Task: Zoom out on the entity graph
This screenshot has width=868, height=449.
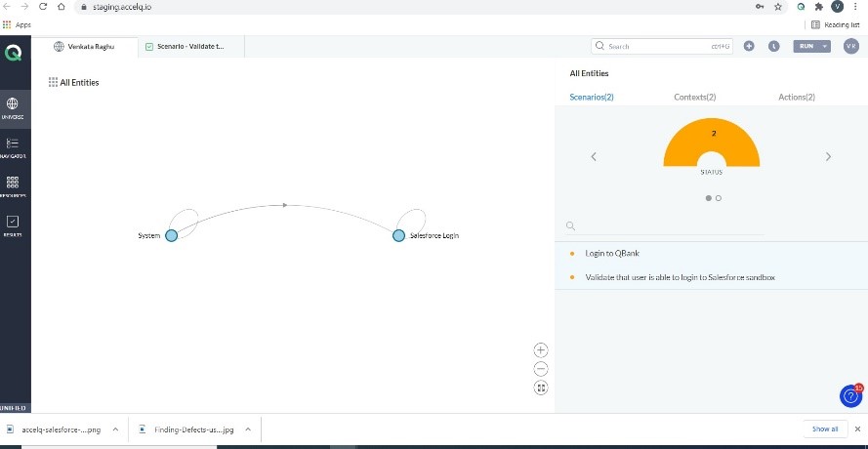Action: coord(541,368)
